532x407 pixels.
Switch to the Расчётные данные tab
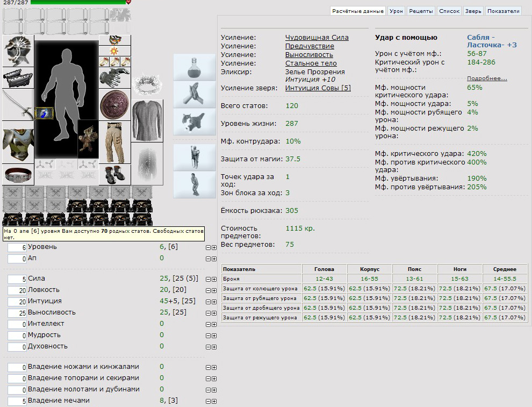tap(357, 11)
